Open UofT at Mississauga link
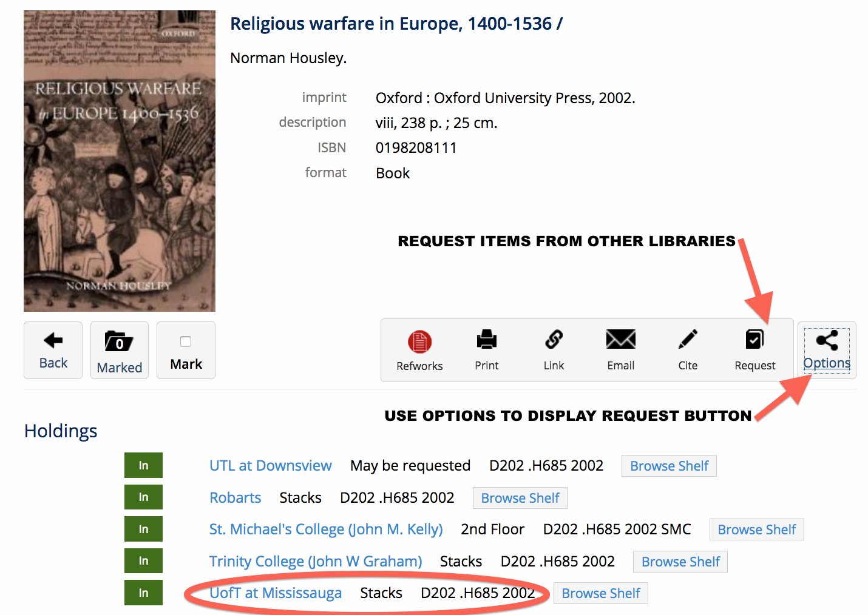Screen dimensions: 868x615 [276, 593]
